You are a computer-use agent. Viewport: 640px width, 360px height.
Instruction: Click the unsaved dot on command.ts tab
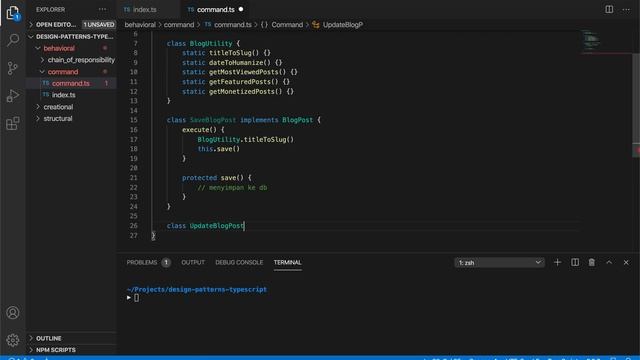[241, 9]
